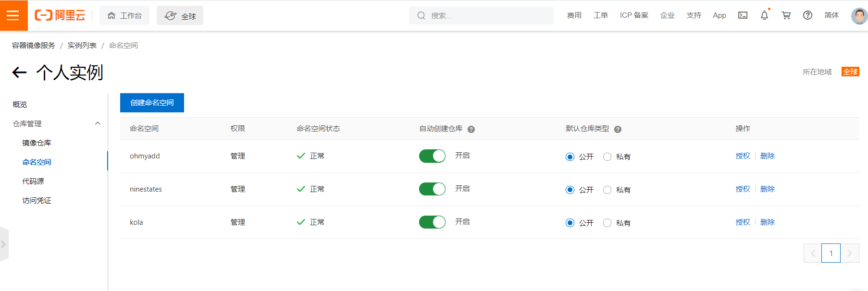
Task: Select 命名空间 in the sidebar
Action: point(37,162)
